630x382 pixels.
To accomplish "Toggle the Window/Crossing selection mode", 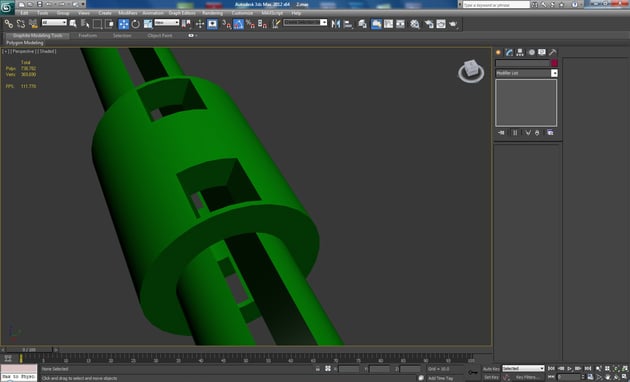I will click(109, 24).
